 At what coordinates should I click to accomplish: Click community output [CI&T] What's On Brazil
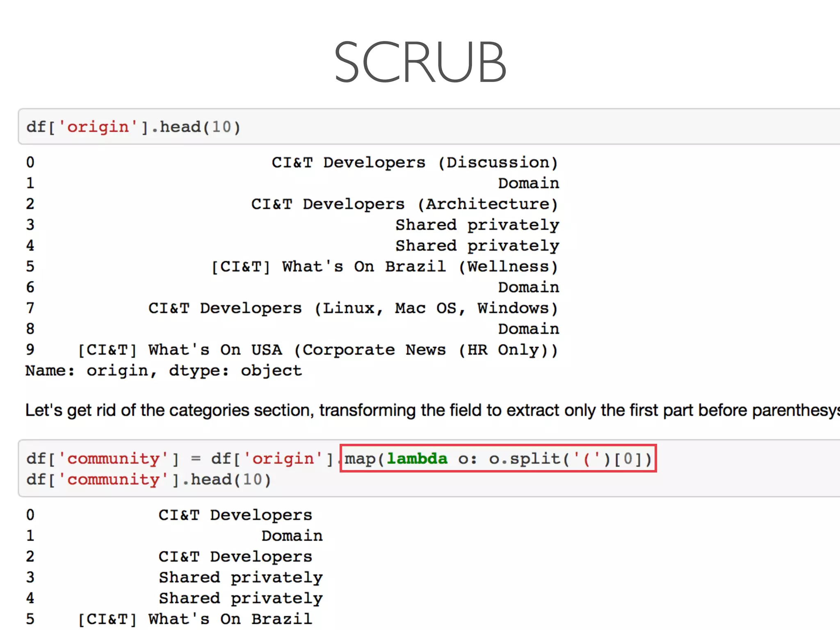195,619
